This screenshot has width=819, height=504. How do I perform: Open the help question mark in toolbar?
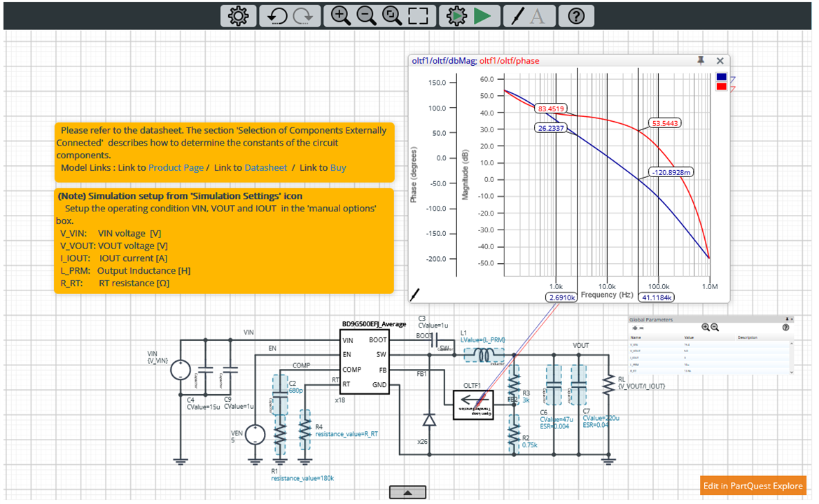click(576, 15)
